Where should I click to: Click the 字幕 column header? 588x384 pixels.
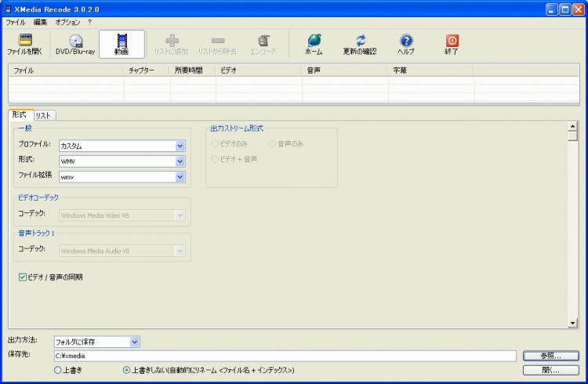click(x=431, y=70)
